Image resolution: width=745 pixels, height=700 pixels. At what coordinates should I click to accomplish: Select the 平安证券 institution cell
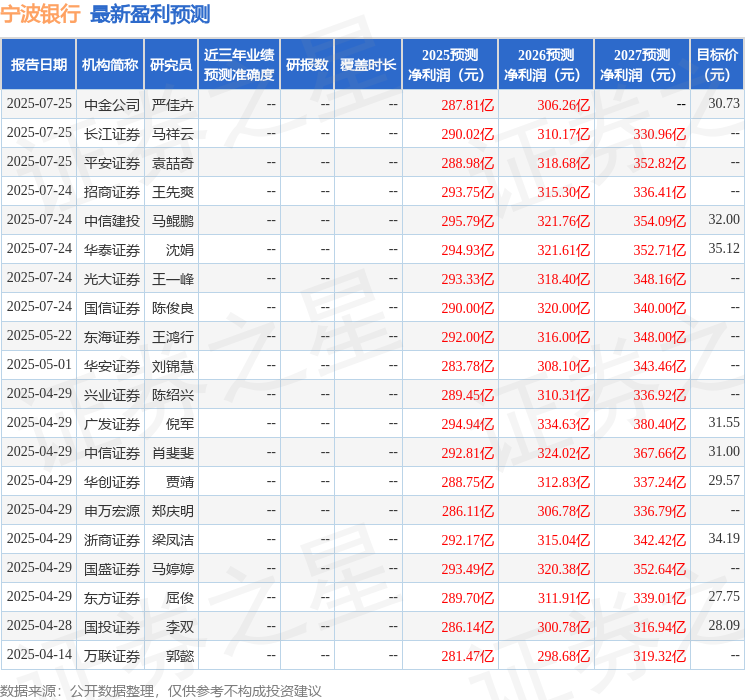pos(112,163)
